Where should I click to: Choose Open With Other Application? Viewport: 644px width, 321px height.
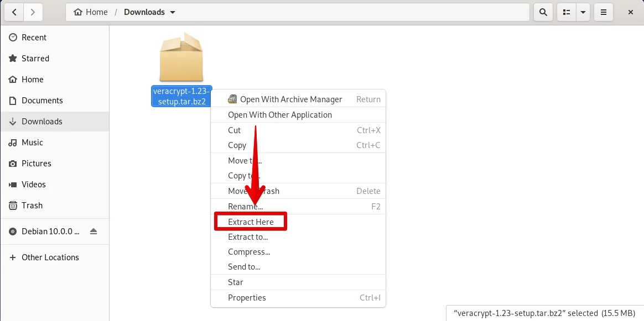(x=298, y=115)
